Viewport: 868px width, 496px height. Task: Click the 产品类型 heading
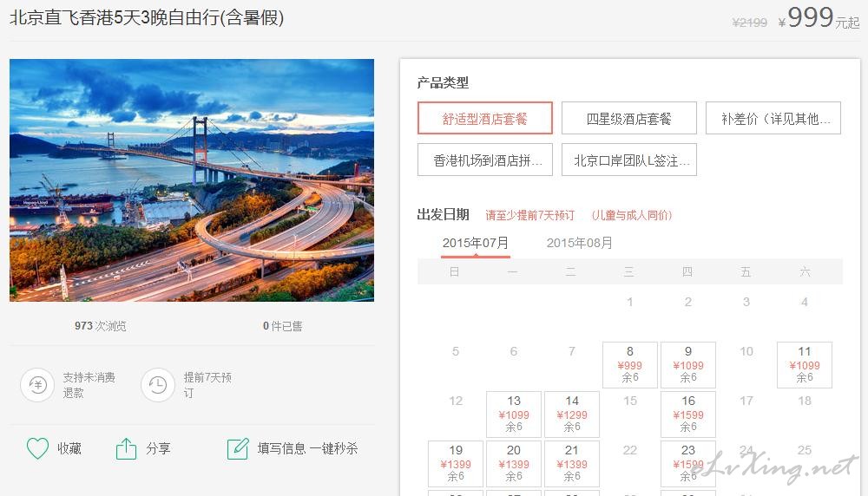pos(443,83)
